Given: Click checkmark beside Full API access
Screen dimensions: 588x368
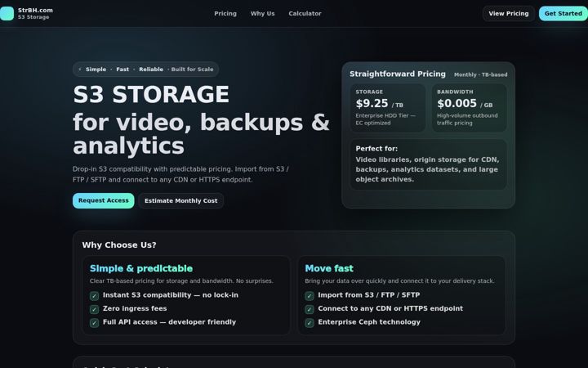Looking at the screenshot, I should 94,323.
